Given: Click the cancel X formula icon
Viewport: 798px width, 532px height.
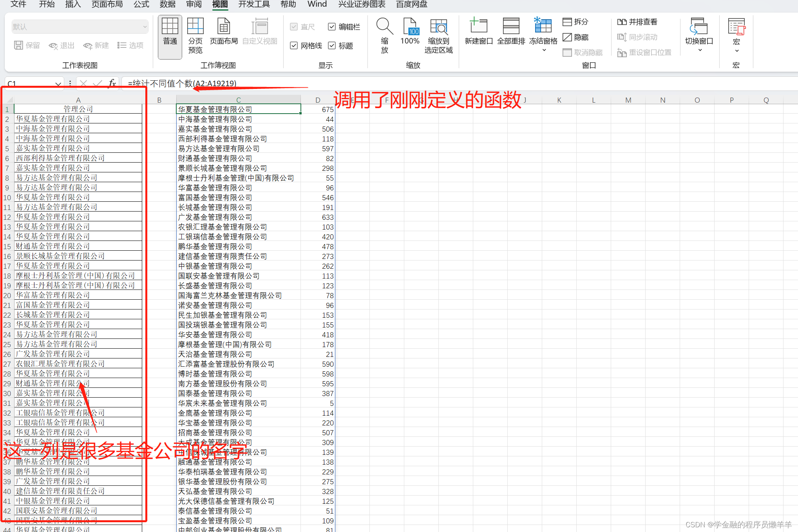Looking at the screenshot, I should tap(83, 83).
